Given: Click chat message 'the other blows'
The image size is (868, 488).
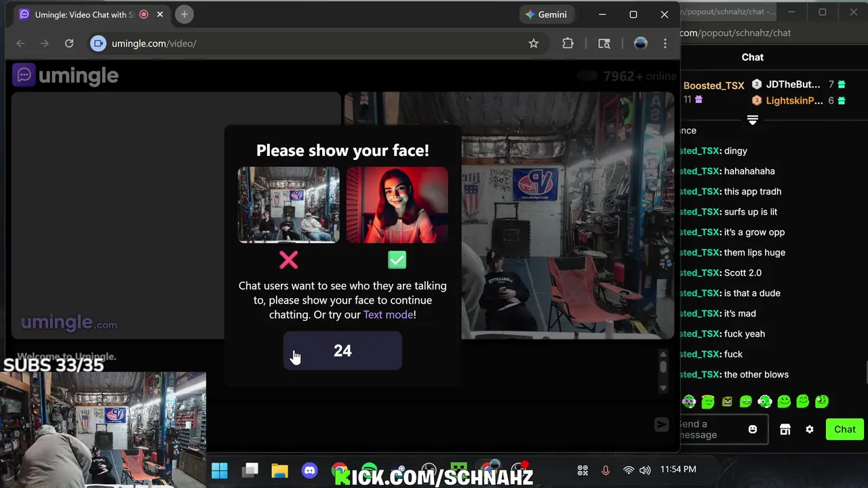Looking at the screenshot, I should click(x=756, y=374).
